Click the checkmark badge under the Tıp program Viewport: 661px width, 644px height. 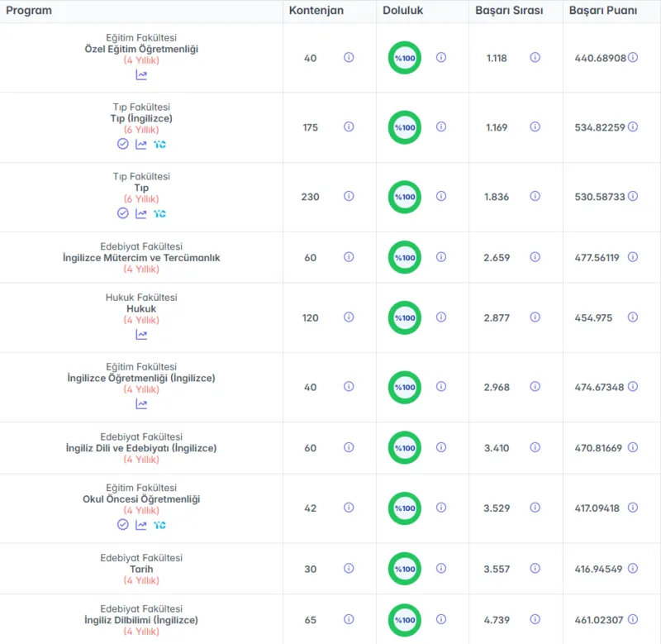pyautogui.click(x=122, y=213)
